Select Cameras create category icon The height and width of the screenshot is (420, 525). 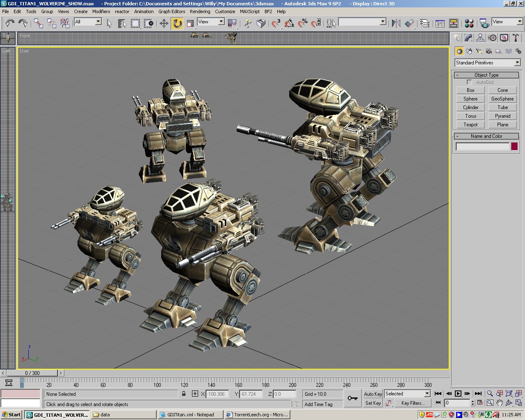pos(489,51)
